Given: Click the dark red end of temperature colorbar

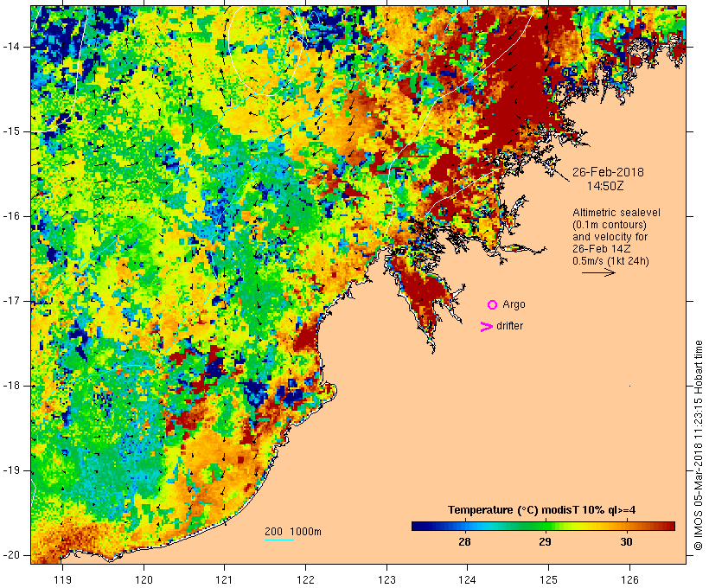Looking at the screenshot, I should coord(669,526).
